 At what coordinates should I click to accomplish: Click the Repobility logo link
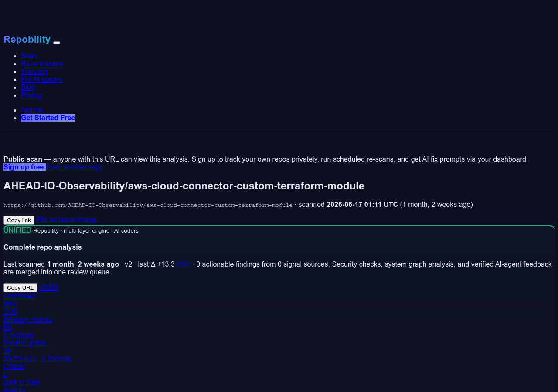[x=27, y=40]
